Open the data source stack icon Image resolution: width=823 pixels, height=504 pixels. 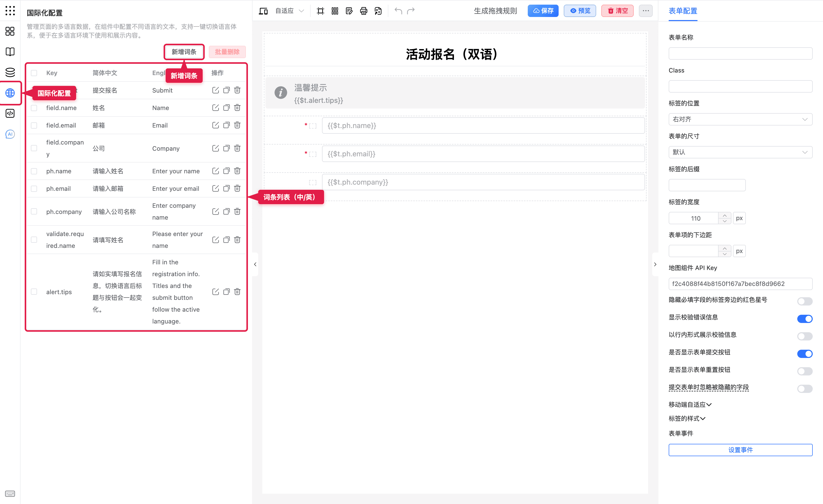tap(10, 72)
